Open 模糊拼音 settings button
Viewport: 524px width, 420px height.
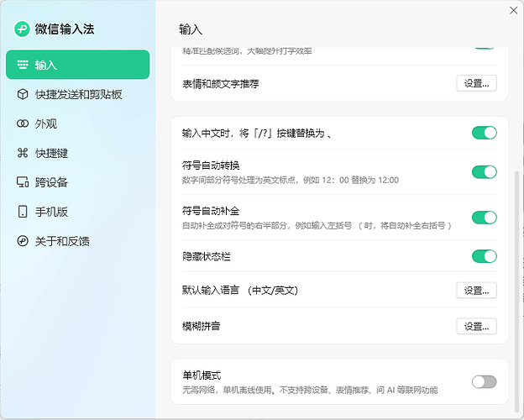coord(476,326)
